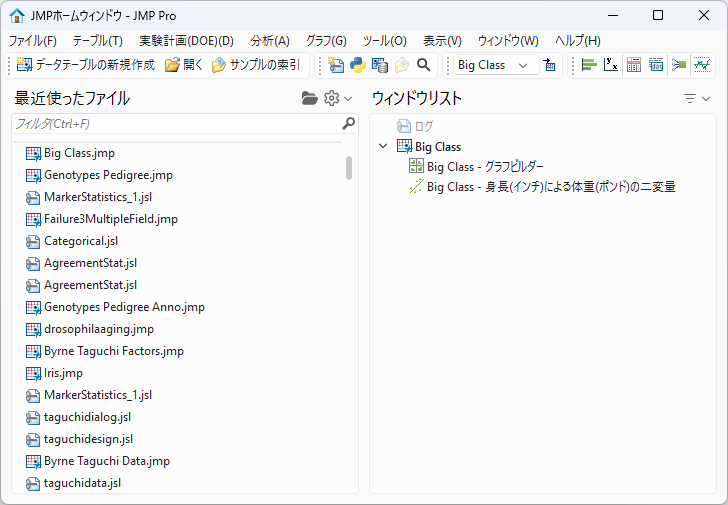Open the ヘルプ(H) menu
The height and width of the screenshot is (505, 728).
coord(578,41)
